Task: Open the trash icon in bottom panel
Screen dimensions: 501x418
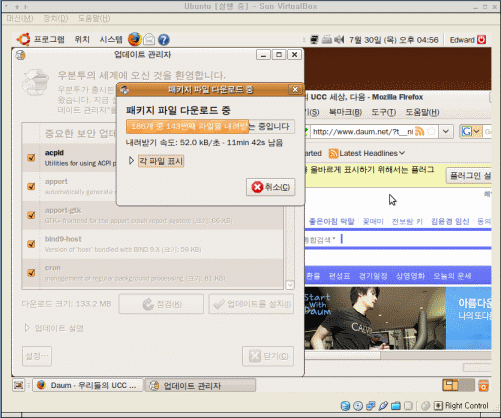Action: pos(483,385)
